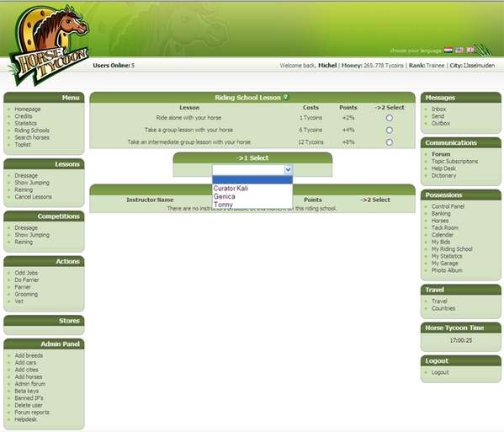This screenshot has width=504, height=432.
Task: Switch language with the Dutch flag
Action: (x=448, y=50)
